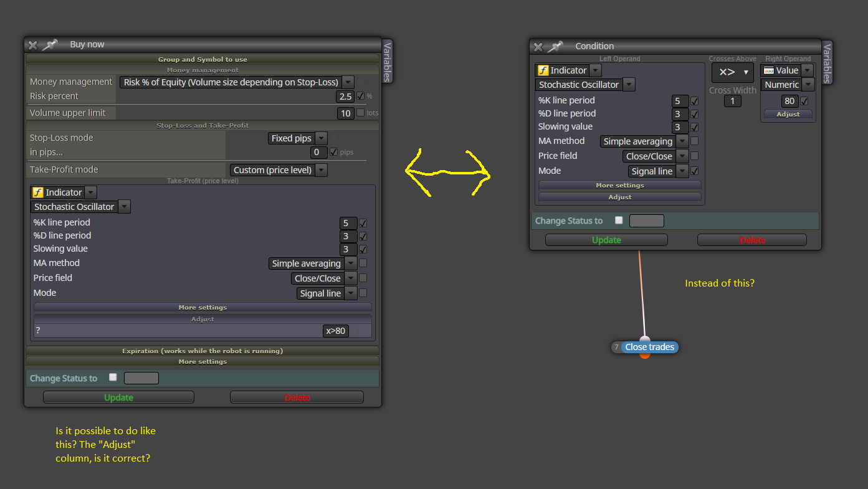
Task: Open Crosses Above operator dropdown
Action: tap(733, 72)
